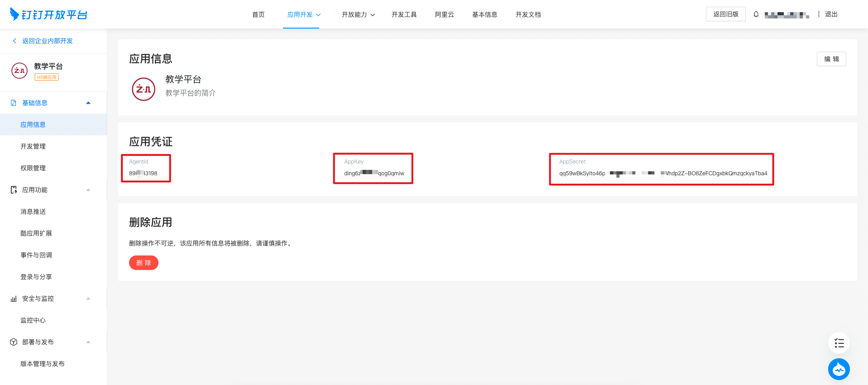The width and height of the screenshot is (868, 385).
Task: Click the DingTalk Open Platform logo
Action: pyautogui.click(x=48, y=14)
